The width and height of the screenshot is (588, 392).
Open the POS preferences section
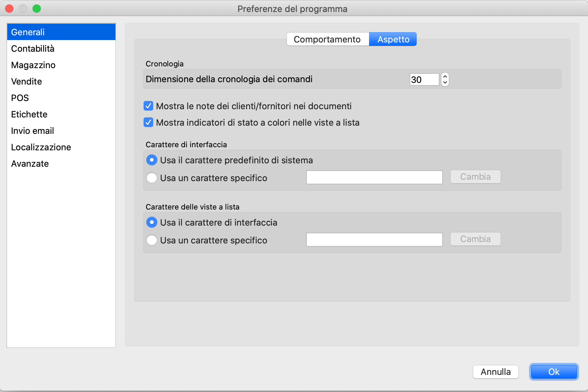coord(20,98)
